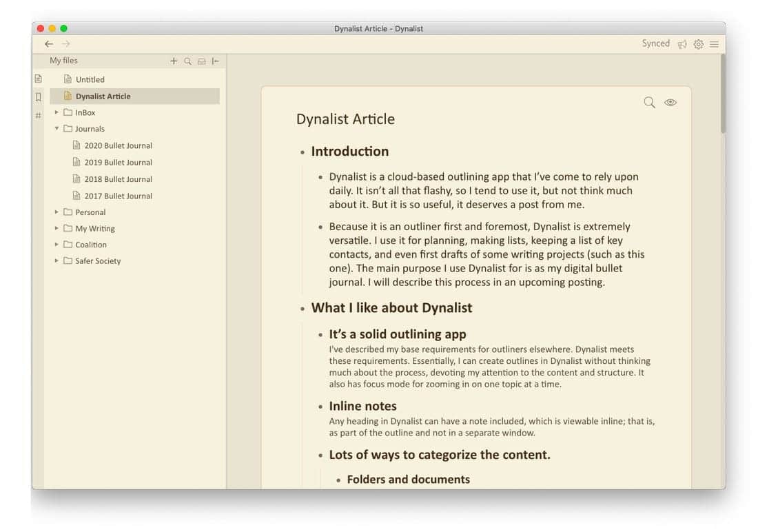Expand the Safer Society folder
Image resolution: width=758 pixels, height=532 pixels.
(x=57, y=261)
